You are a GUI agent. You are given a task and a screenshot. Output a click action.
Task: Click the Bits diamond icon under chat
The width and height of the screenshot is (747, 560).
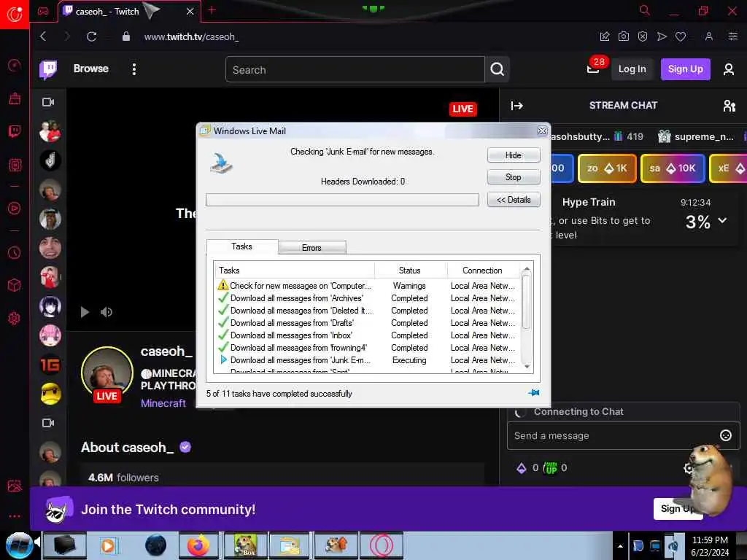tap(521, 468)
